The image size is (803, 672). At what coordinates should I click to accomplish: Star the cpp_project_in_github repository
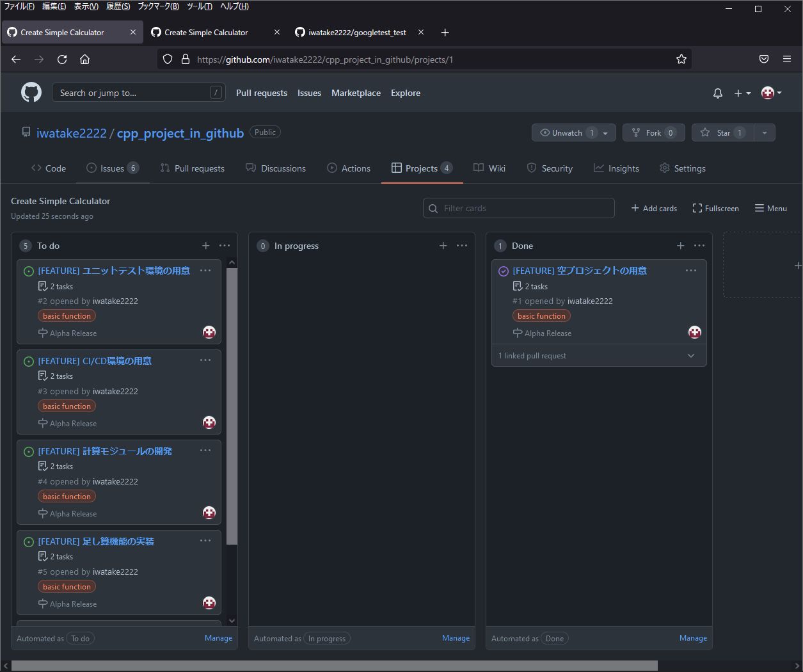click(723, 132)
